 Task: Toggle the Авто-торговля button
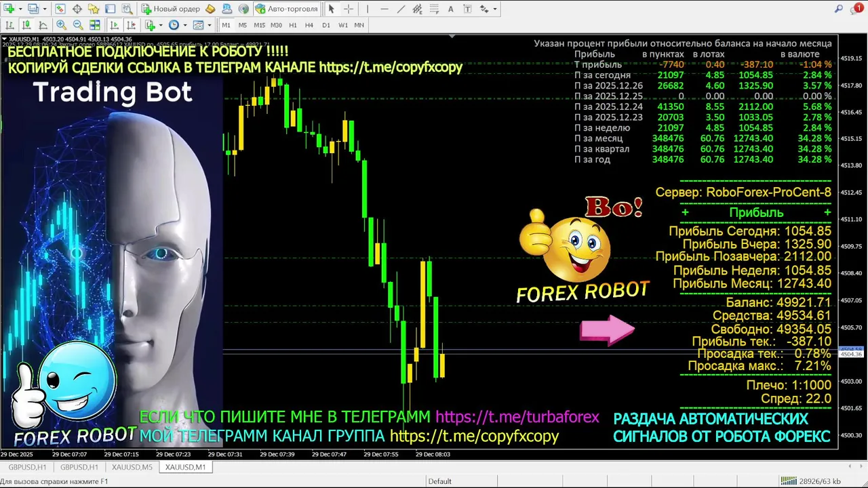point(287,9)
